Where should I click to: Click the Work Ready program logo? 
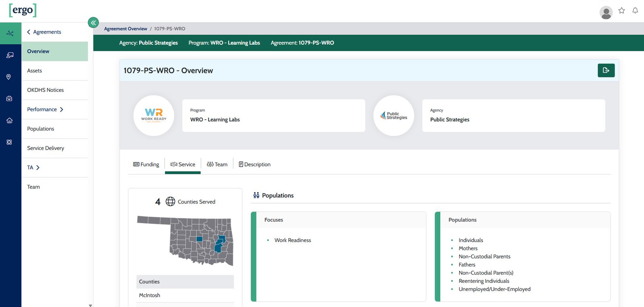[154, 116]
